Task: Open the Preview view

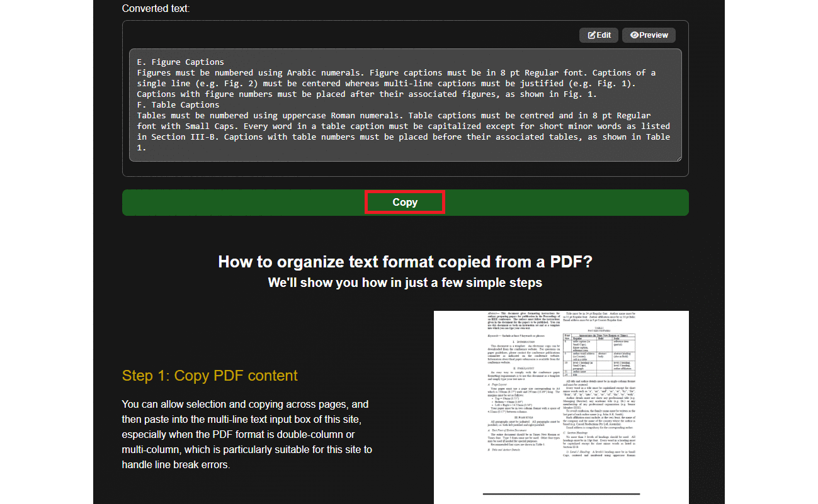Action: click(649, 35)
